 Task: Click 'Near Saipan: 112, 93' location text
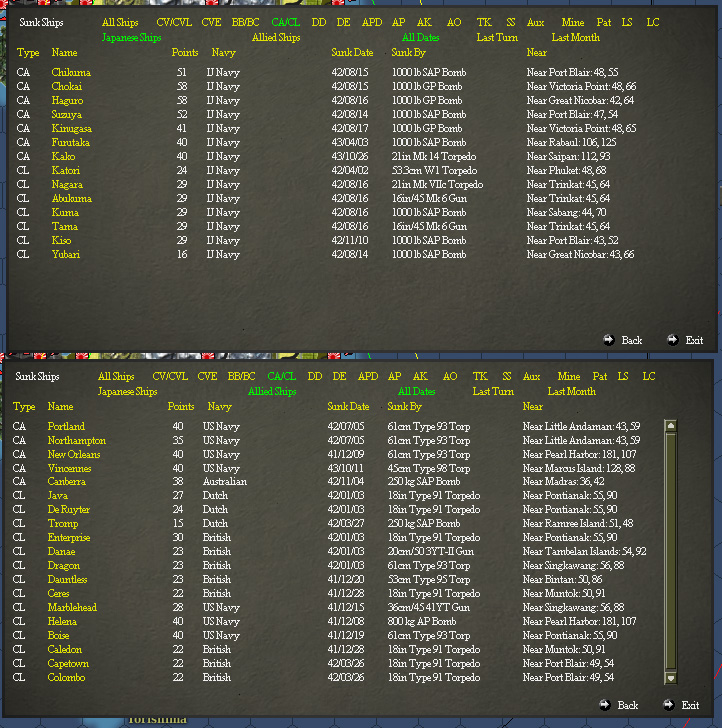[568, 156]
